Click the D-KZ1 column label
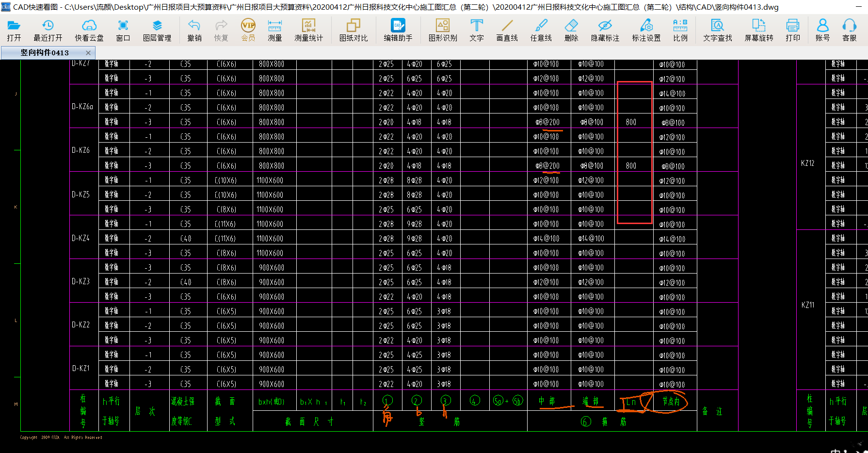 (80, 369)
